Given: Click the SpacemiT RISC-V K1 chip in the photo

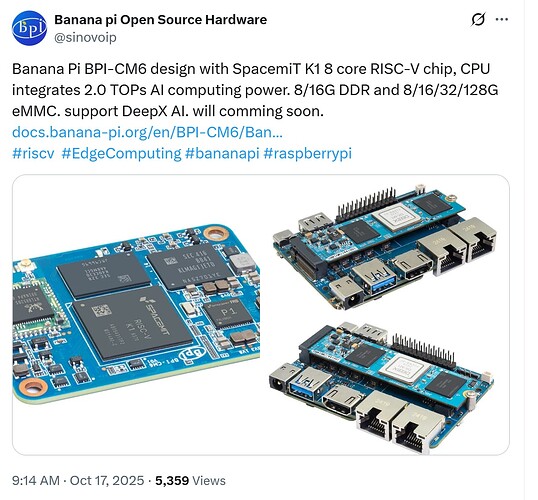Looking at the screenshot, I should (133, 323).
